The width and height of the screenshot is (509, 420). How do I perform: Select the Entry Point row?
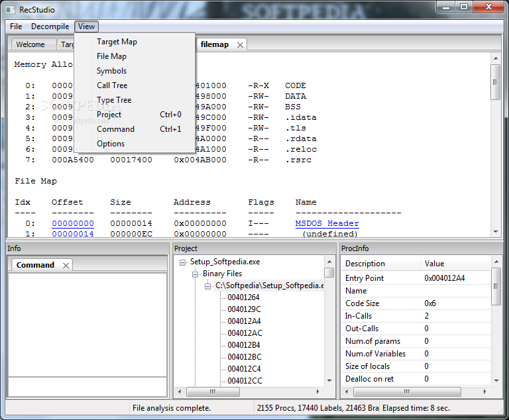pos(416,278)
